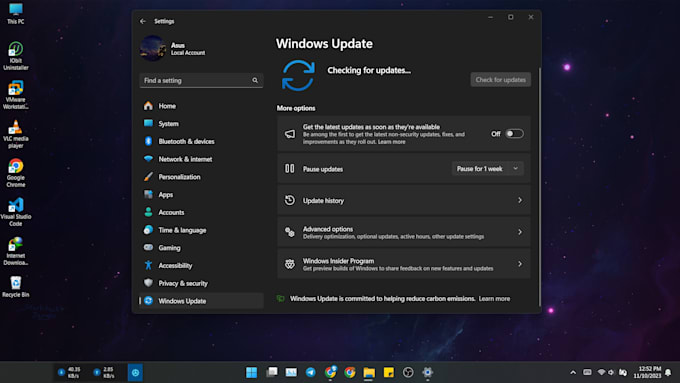
Task: Open Privacy & security settings
Action: (x=202, y=283)
